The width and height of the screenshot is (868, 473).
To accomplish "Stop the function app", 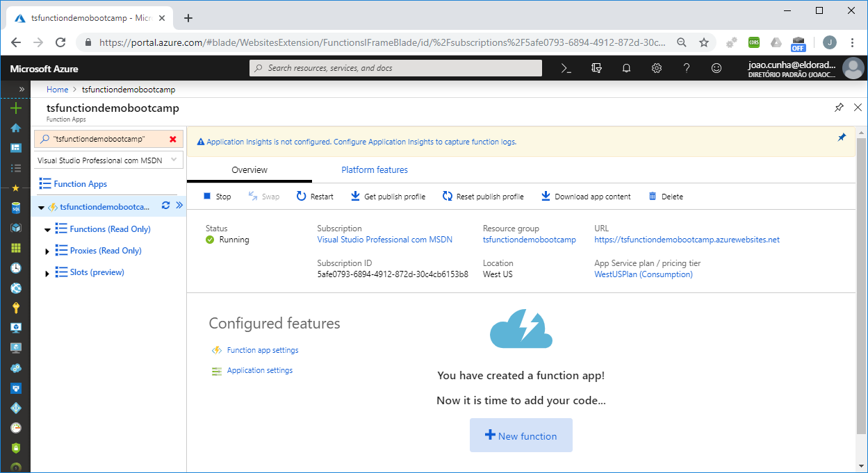I will pyautogui.click(x=218, y=197).
